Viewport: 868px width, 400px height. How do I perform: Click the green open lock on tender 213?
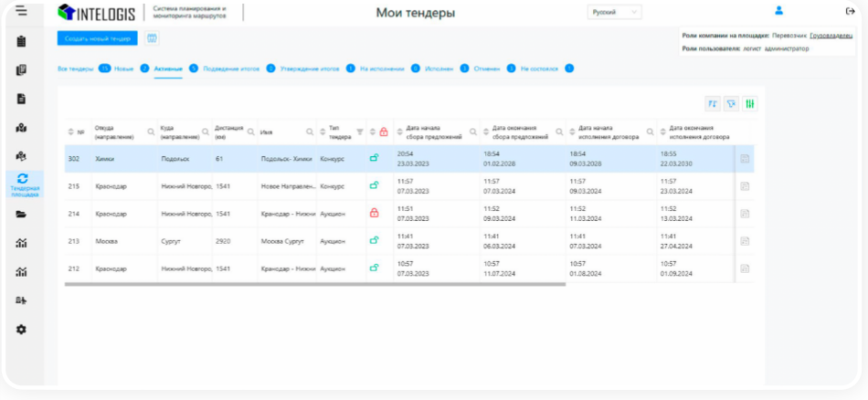[x=375, y=240]
